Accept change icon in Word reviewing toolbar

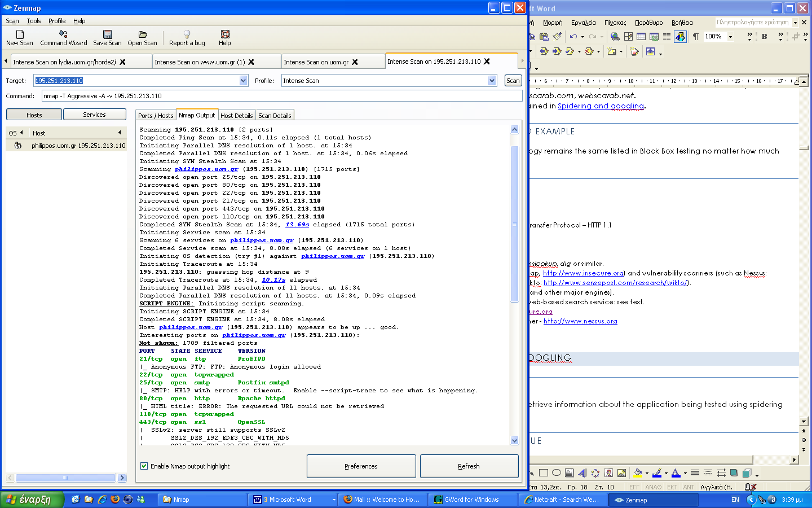[570, 51]
